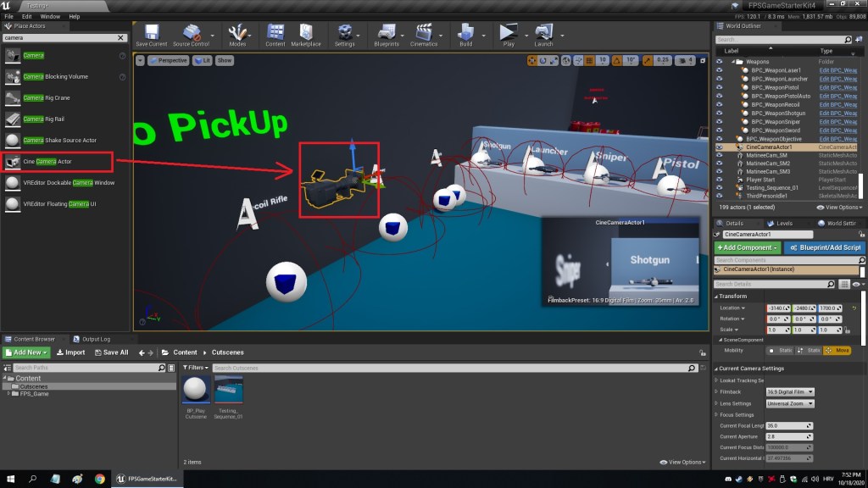The width and height of the screenshot is (868, 488).
Task: Select the Testing_Sequence_01 asset thumbnail
Action: pos(228,390)
